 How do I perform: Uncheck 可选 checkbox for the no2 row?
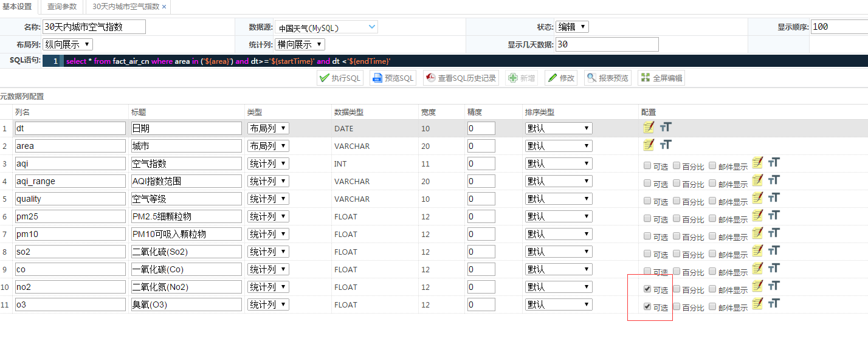tap(647, 289)
